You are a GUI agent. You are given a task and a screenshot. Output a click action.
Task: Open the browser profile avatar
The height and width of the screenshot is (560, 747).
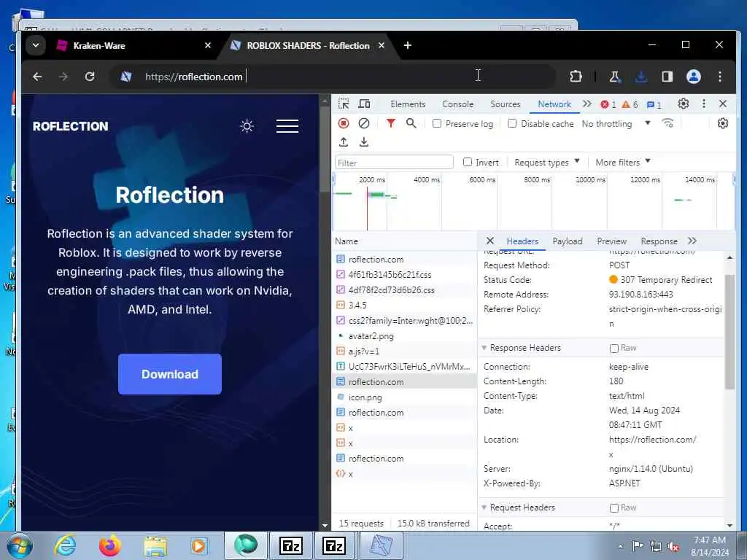click(x=694, y=76)
